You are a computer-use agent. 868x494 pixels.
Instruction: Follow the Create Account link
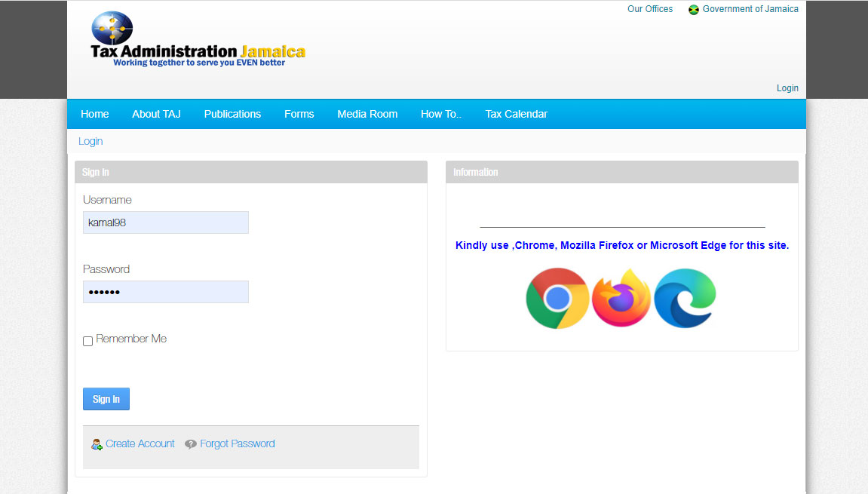click(140, 443)
